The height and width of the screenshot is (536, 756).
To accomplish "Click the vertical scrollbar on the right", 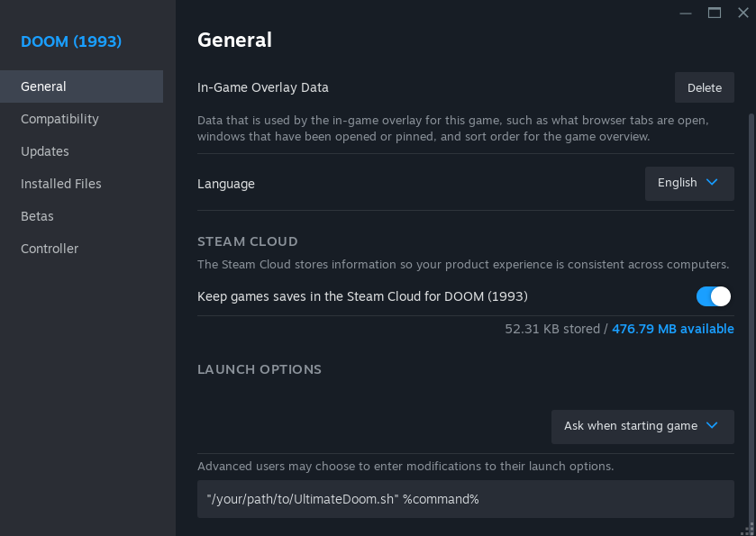I will tap(751, 270).
